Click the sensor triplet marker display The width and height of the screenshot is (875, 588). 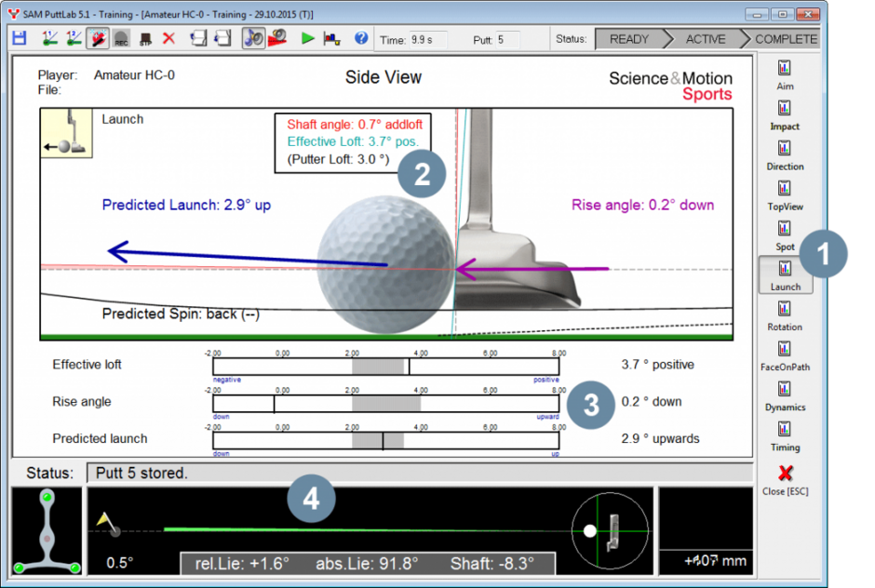[47, 531]
